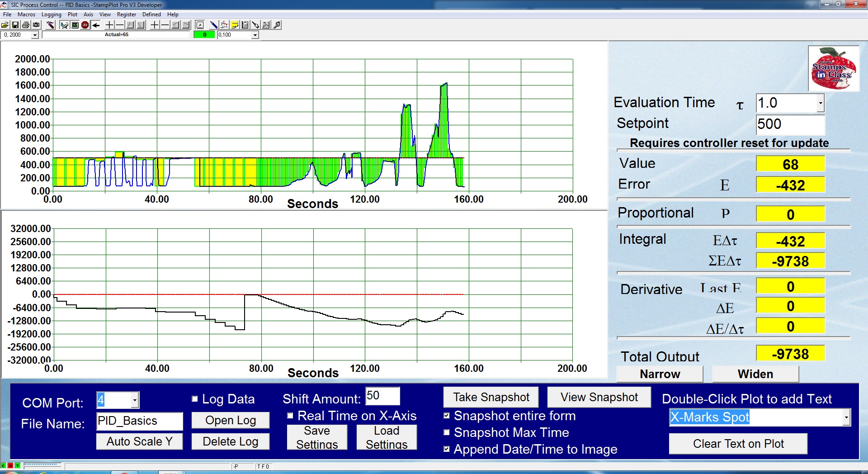Check the Snapshot Max Time box

(x=447, y=432)
